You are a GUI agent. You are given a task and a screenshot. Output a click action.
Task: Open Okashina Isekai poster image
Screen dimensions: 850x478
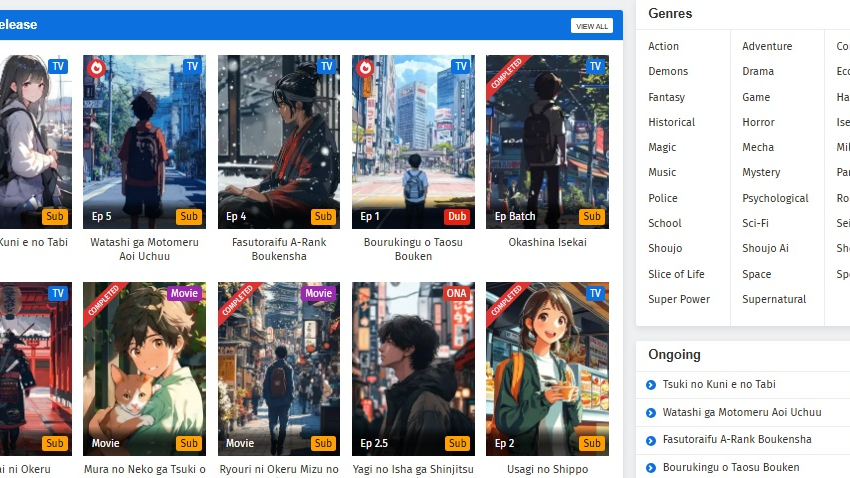tap(548, 141)
